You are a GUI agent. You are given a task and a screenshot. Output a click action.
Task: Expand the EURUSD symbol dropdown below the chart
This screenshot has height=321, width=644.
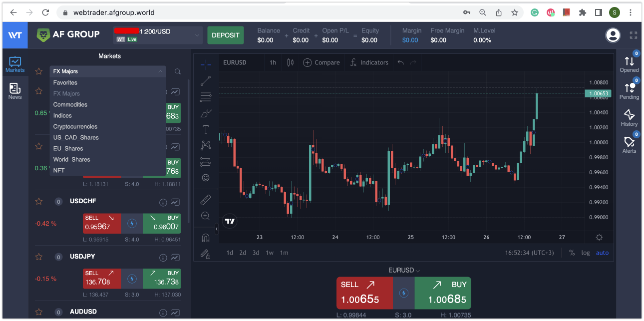click(x=404, y=270)
